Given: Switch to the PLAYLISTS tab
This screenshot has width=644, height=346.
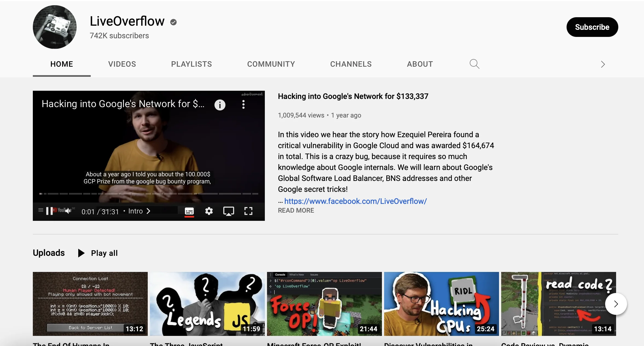Looking at the screenshot, I should pos(192,64).
